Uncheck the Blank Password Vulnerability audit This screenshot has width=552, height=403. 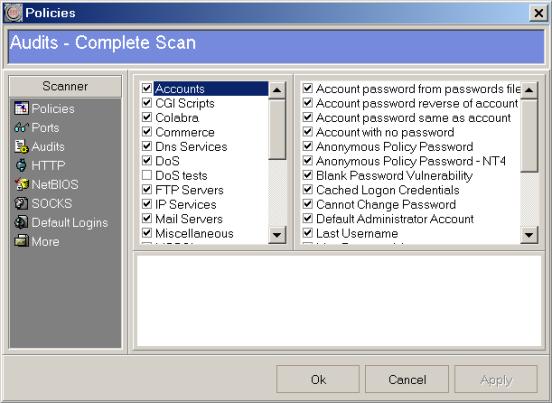point(308,175)
